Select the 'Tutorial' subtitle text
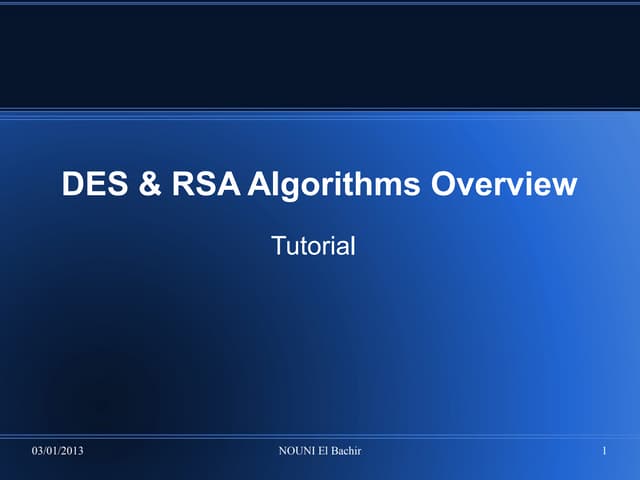This screenshot has width=640, height=480. point(313,245)
